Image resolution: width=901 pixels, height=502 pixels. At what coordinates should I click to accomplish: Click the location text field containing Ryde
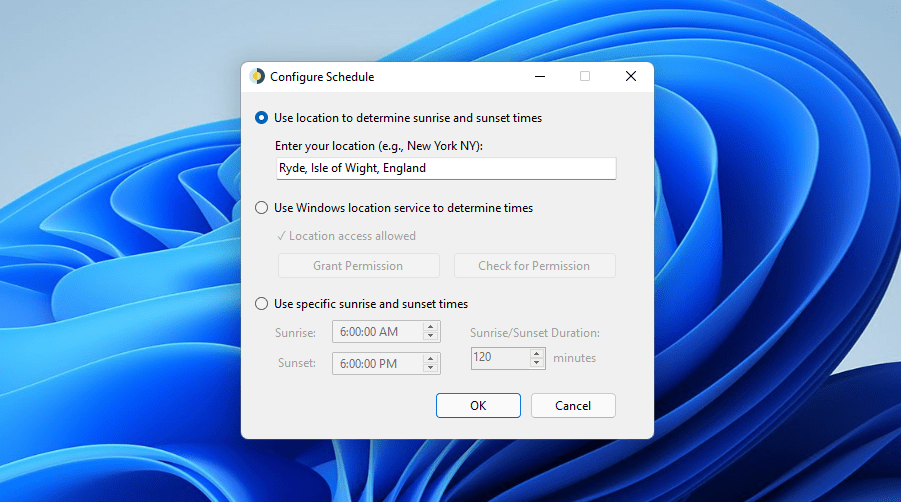tap(446, 168)
